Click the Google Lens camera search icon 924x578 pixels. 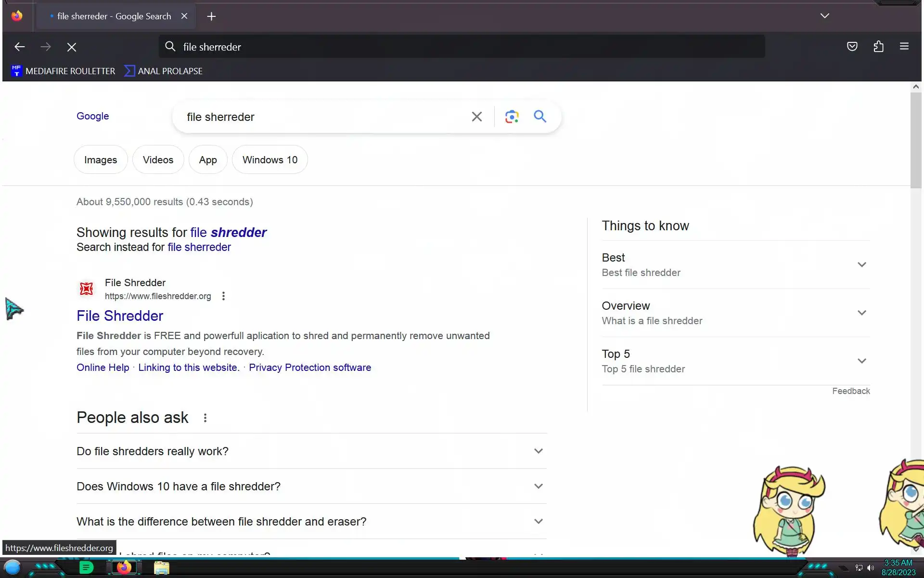(x=512, y=117)
